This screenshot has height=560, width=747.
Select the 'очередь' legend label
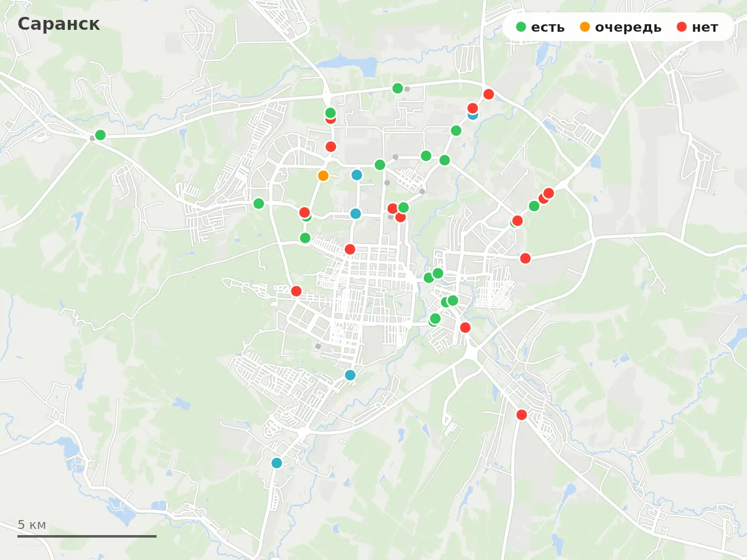628,27
